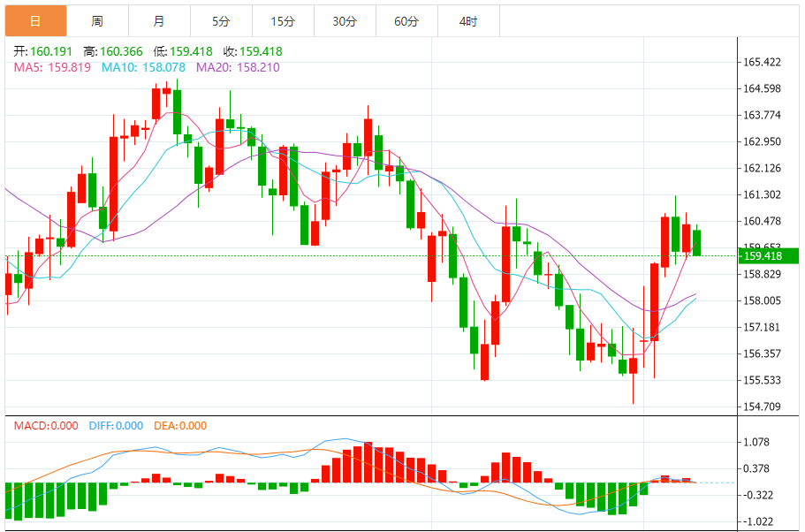Click the 157.181 price axis label
This screenshot has width=805, height=532.
(x=763, y=327)
